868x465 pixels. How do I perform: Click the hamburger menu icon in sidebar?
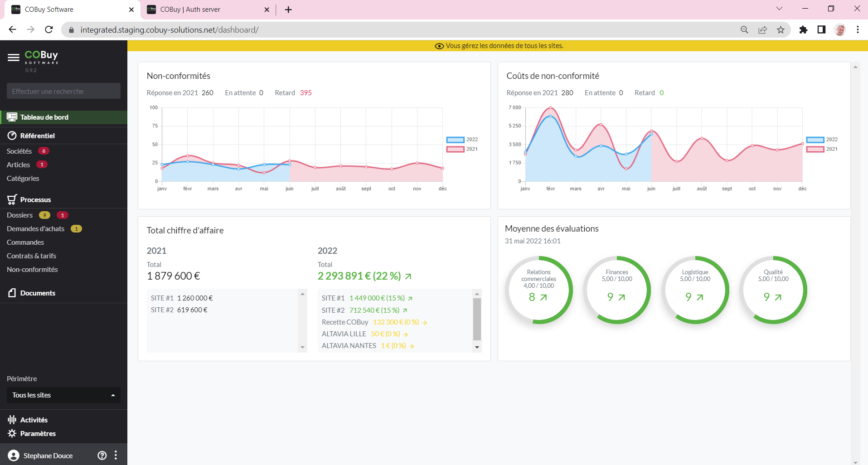coord(14,57)
